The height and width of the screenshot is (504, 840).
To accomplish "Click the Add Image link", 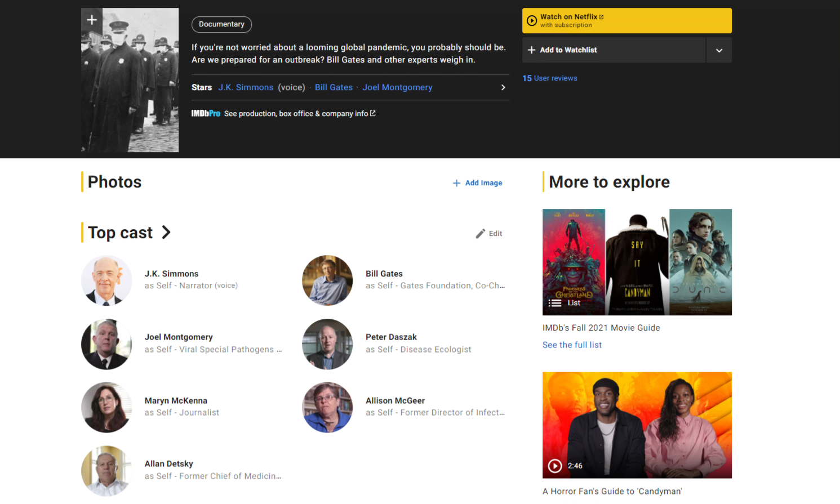I will pos(478,183).
